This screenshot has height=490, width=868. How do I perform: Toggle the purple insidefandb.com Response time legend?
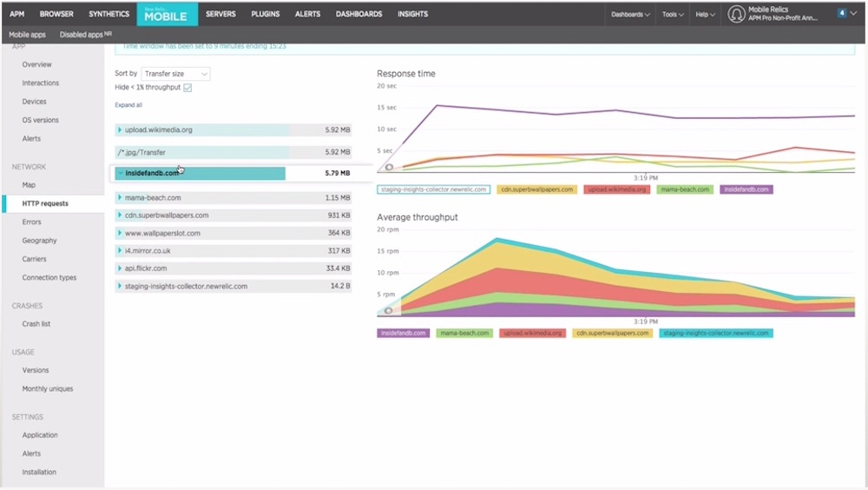(746, 189)
